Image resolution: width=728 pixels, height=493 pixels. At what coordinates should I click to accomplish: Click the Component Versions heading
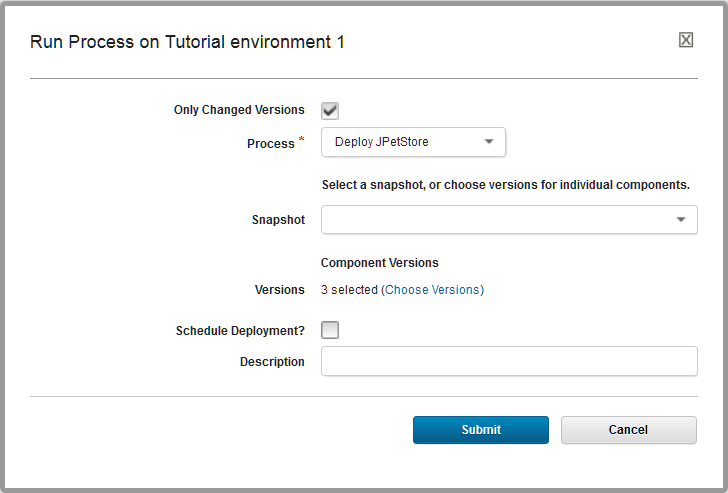coord(380,263)
